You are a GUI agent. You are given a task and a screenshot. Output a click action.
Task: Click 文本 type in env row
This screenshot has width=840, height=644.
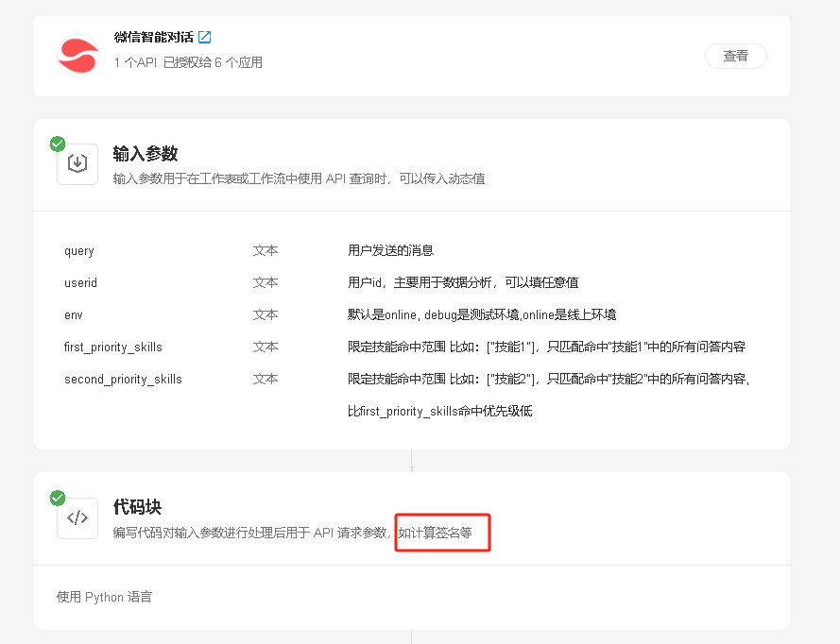(266, 314)
